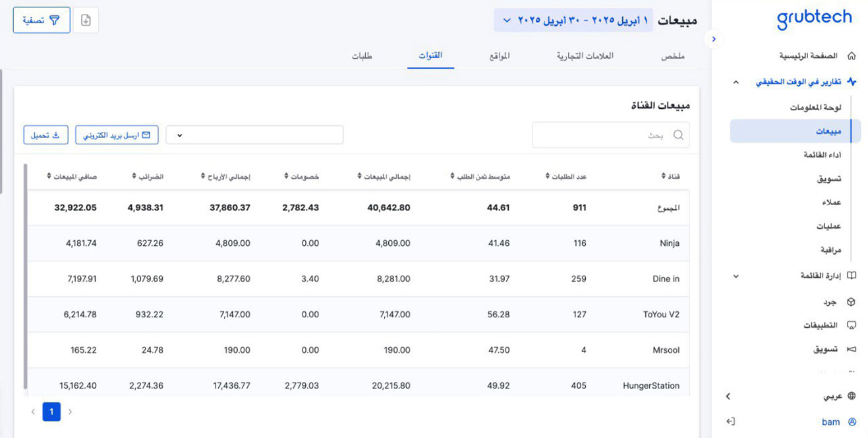868x438 pixels.
Task: Click the download icon beside the filter button
Action: coord(86,20)
